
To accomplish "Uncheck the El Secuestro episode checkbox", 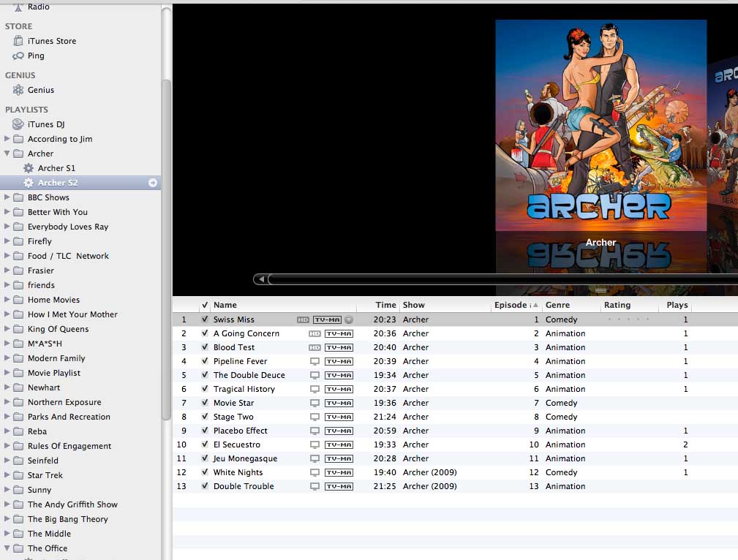I will click(x=206, y=444).
